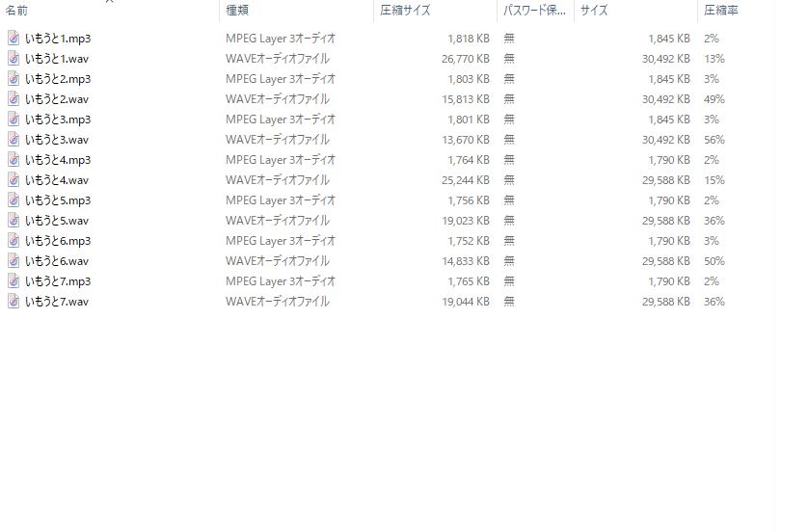The image size is (808, 532).
Task: Sort files by 種類 column header
Action: click(237, 11)
